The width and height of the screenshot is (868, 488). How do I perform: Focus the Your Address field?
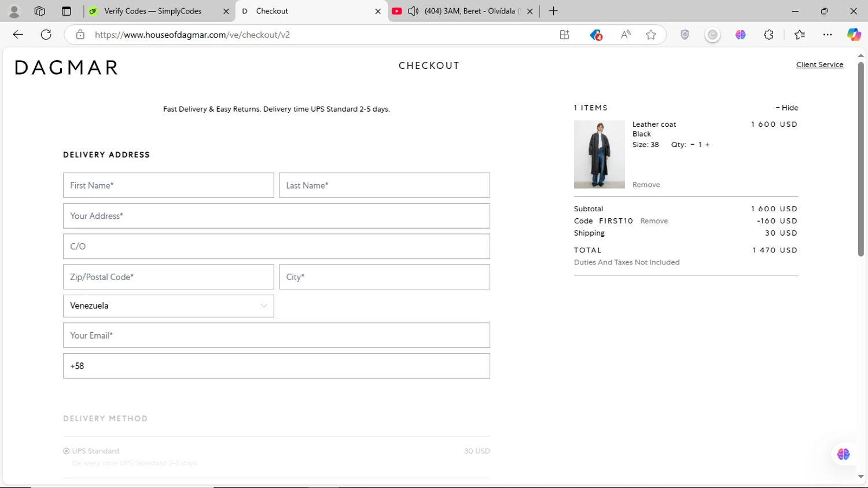pos(277,216)
